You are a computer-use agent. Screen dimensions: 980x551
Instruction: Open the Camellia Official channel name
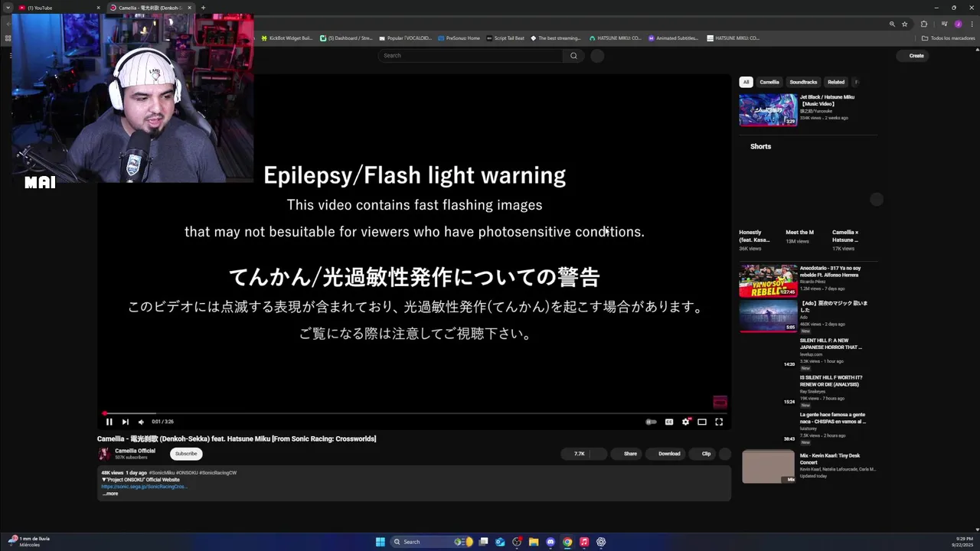[x=135, y=451]
